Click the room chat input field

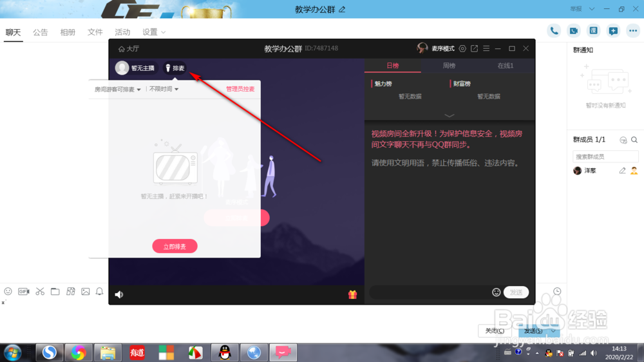tap(429, 292)
